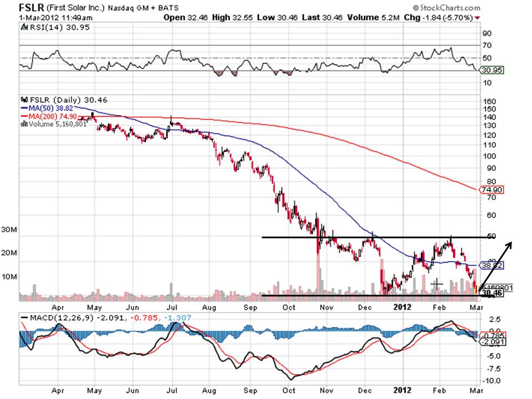Click the red-boxed 74.90 price tag
This screenshot has width=532, height=399.
[x=492, y=190]
